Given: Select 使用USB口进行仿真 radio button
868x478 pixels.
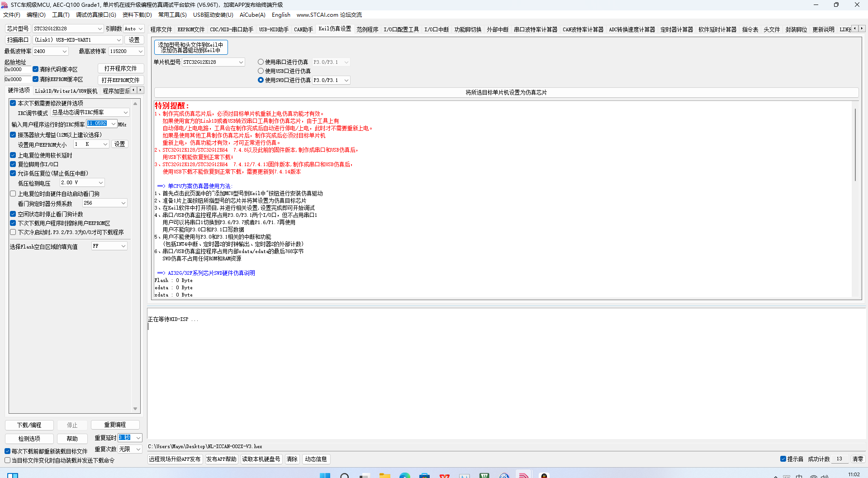Looking at the screenshot, I should point(261,71).
